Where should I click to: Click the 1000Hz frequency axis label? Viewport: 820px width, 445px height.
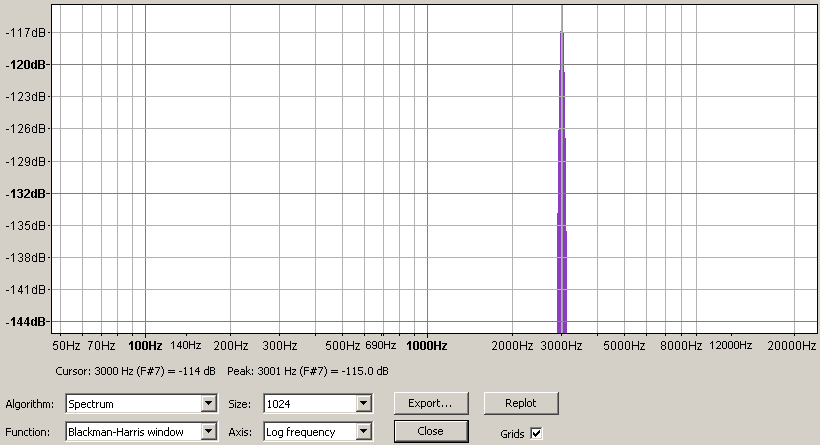point(427,346)
